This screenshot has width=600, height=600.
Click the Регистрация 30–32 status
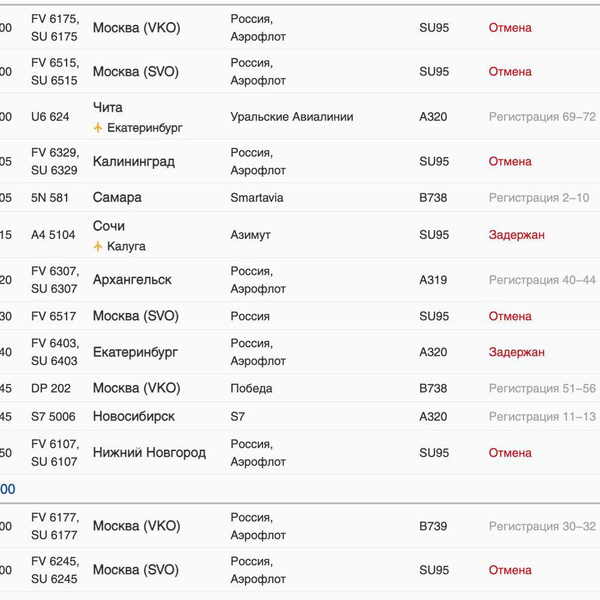(x=542, y=526)
